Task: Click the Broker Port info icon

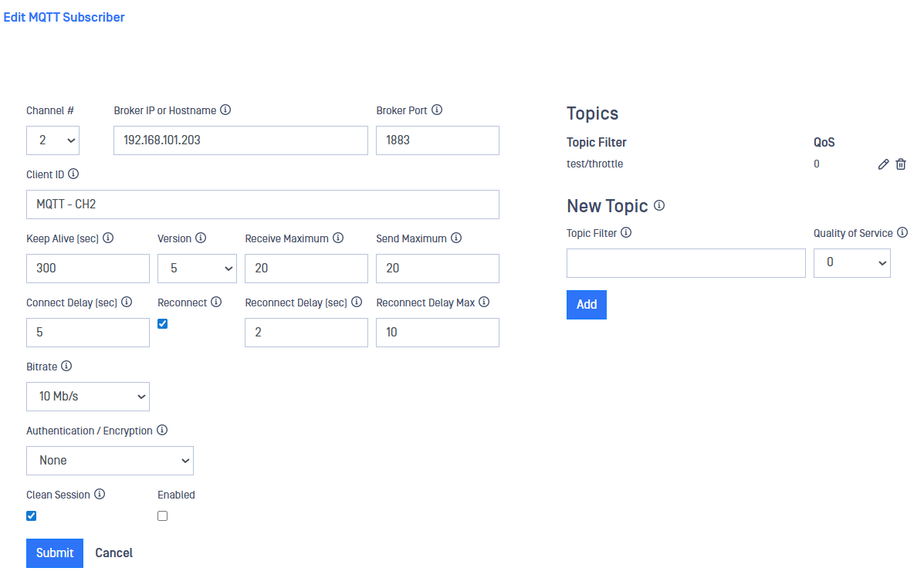Action: pos(437,110)
